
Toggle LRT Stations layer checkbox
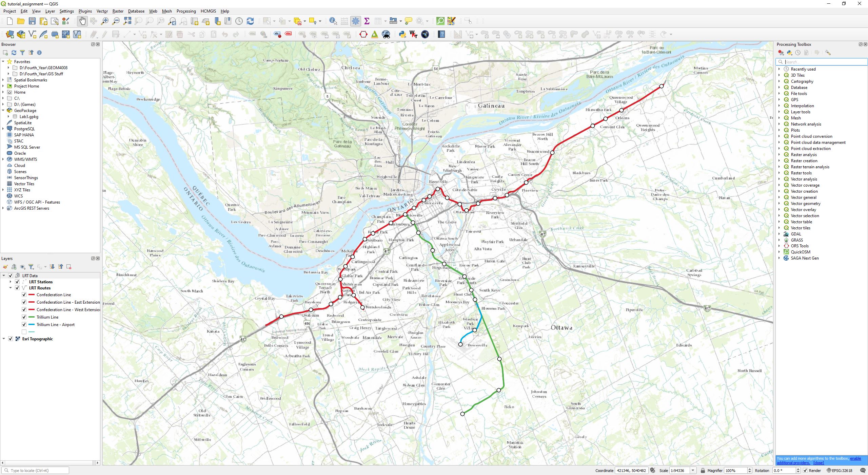click(x=17, y=282)
